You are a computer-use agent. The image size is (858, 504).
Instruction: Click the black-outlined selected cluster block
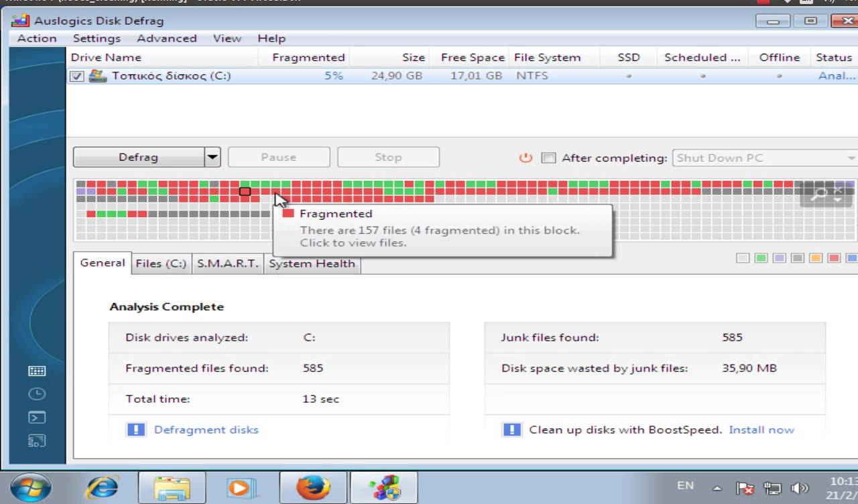(245, 192)
